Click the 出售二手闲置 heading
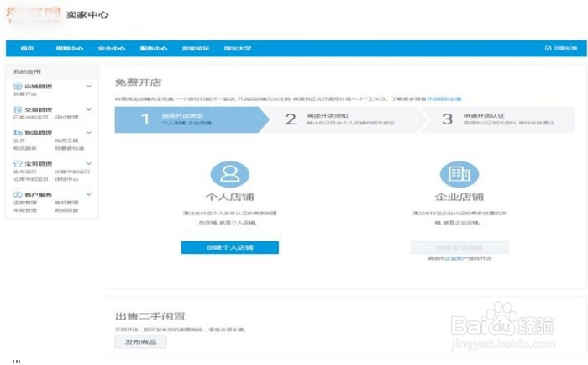Viewport: 588px width, 365px height. click(x=150, y=316)
